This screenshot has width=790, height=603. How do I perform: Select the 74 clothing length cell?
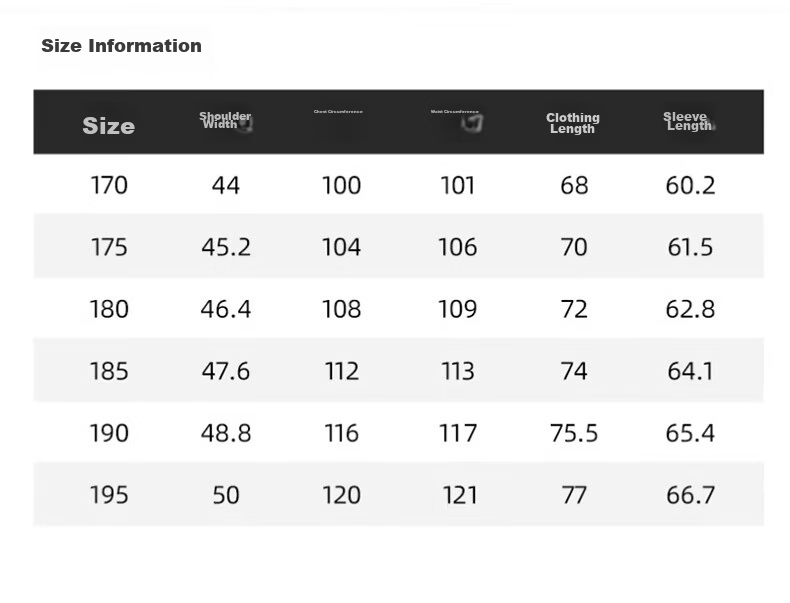(x=574, y=371)
